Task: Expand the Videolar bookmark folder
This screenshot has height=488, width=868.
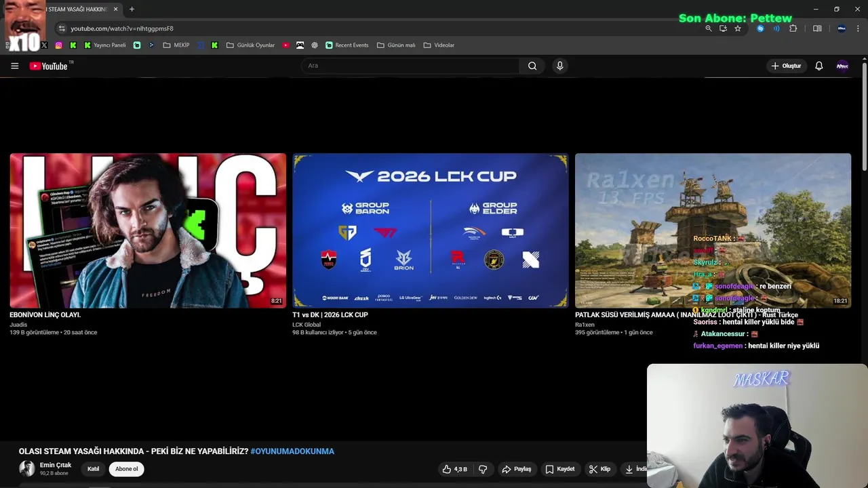Action: click(x=439, y=45)
